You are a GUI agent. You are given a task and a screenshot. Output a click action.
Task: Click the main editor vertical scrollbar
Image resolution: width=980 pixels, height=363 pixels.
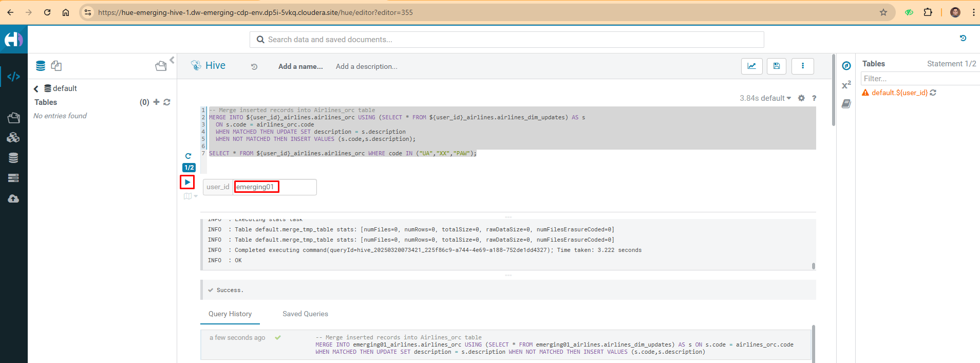point(833,90)
